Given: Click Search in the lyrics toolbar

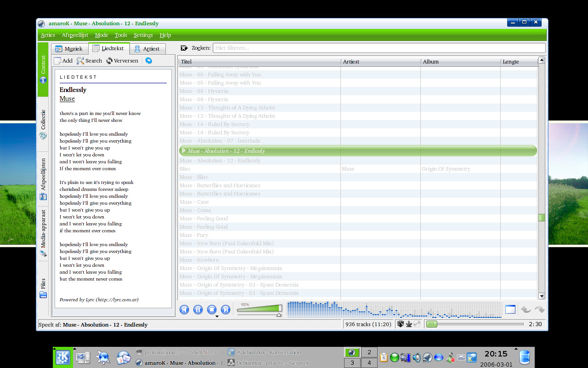Looking at the screenshot, I should tap(89, 61).
